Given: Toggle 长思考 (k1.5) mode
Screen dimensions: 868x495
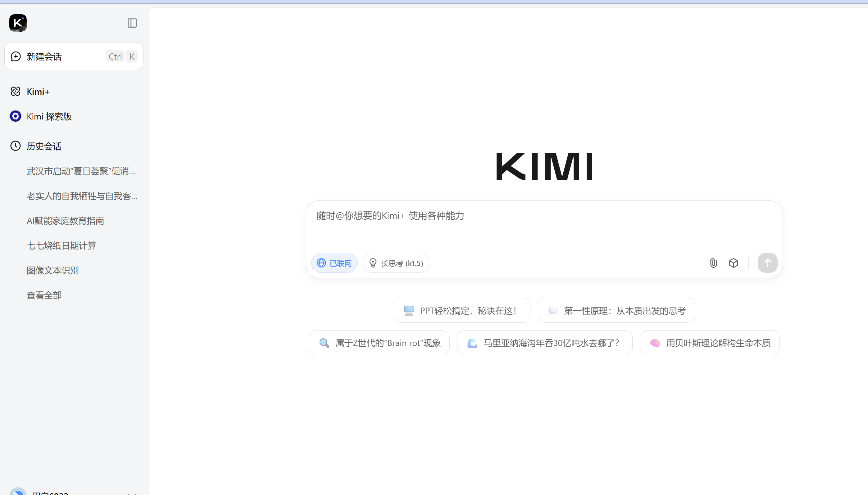Looking at the screenshot, I should tap(396, 263).
